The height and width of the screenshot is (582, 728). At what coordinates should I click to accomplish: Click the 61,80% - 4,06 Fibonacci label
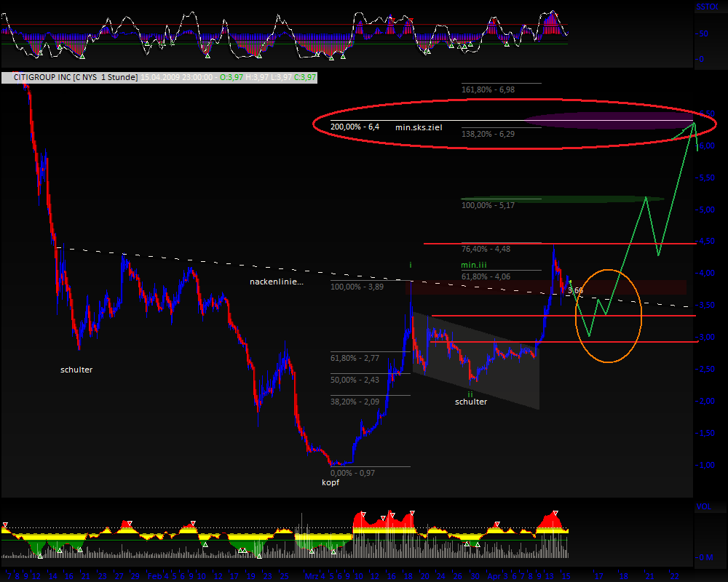(x=486, y=276)
